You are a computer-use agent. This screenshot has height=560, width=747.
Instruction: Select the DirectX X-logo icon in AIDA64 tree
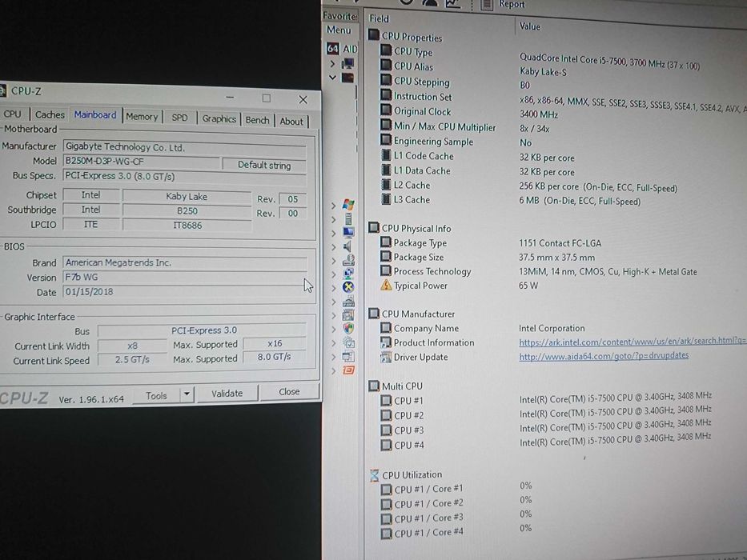tap(348, 287)
